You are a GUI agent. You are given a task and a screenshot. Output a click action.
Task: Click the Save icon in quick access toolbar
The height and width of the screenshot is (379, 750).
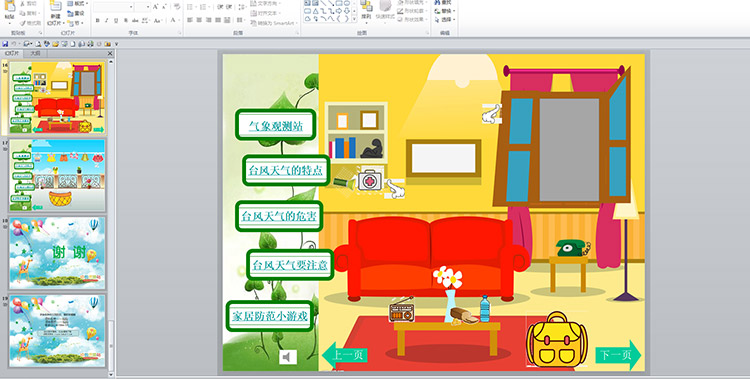pyautogui.click(x=5, y=44)
